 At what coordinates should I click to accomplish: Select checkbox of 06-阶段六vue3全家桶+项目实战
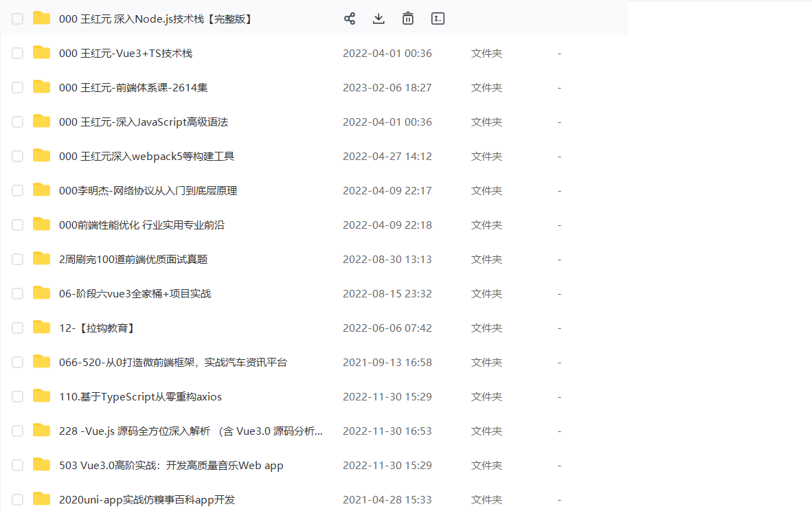18,293
